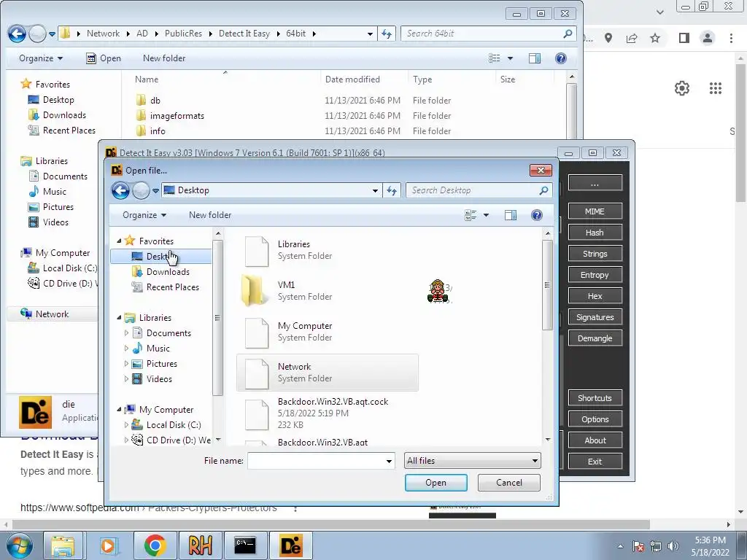Click the back arrow in Open file dialog
Image resolution: width=747 pixels, height=560 pixels.
point(120,190)
